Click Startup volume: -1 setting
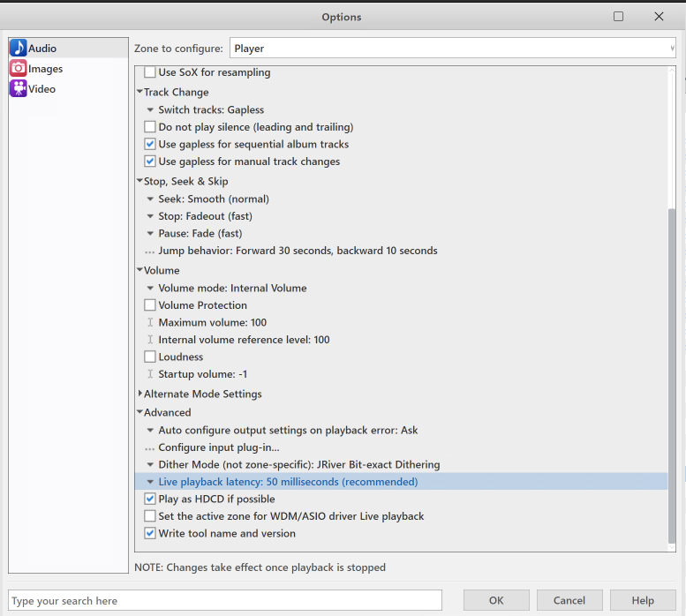This screenshot has width=686, height=616. pos(202,374)
